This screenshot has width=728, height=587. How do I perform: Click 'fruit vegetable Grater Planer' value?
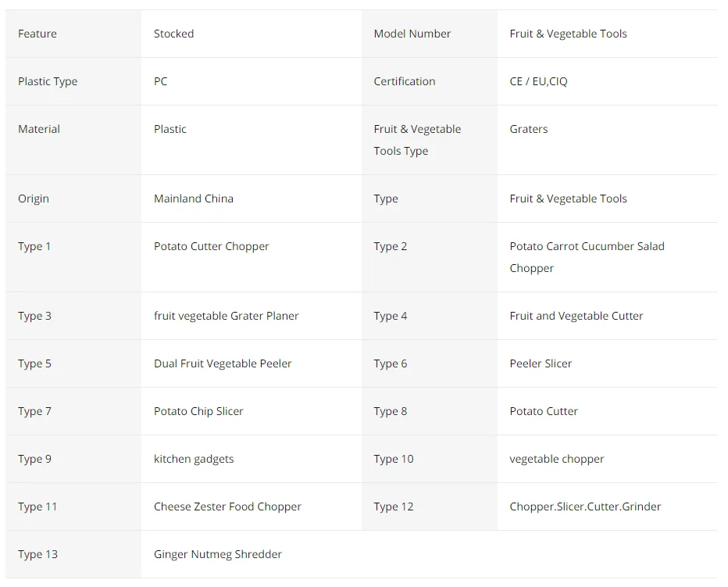tap(226, 316)
